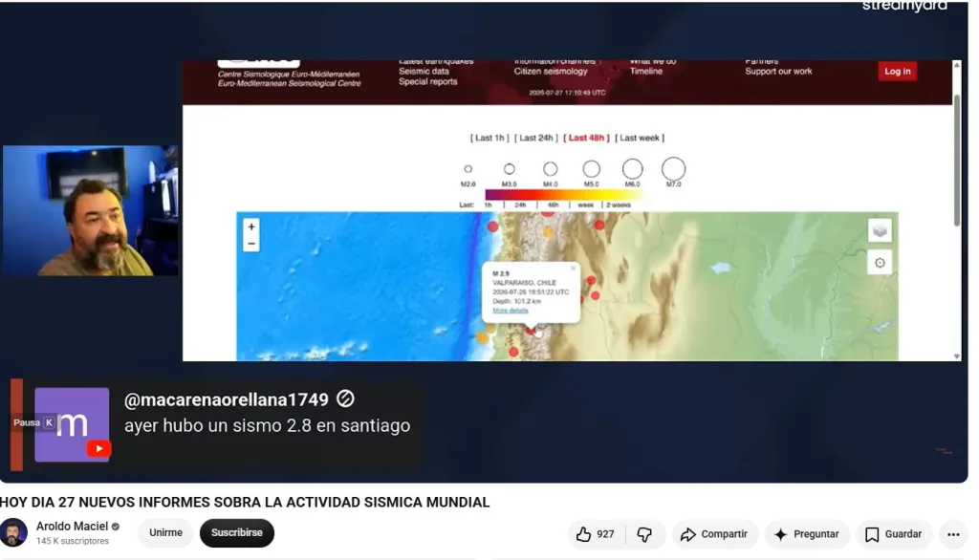Click the Log in button

[x=897, y=71]
